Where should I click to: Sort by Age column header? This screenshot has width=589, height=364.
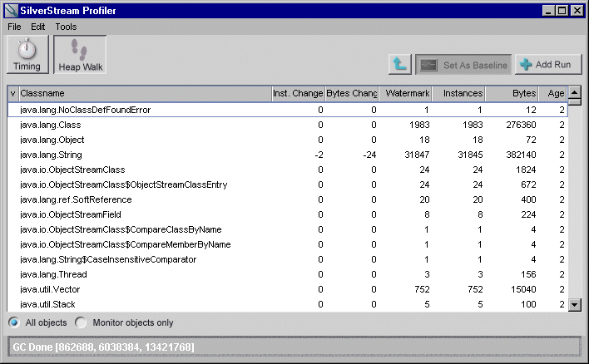(553, 93)
